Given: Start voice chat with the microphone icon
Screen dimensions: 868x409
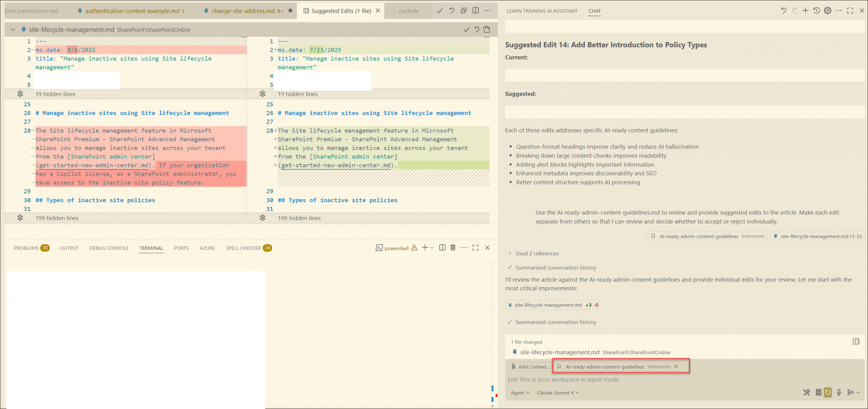Looking at the screenshot, I should pos(839,392).
